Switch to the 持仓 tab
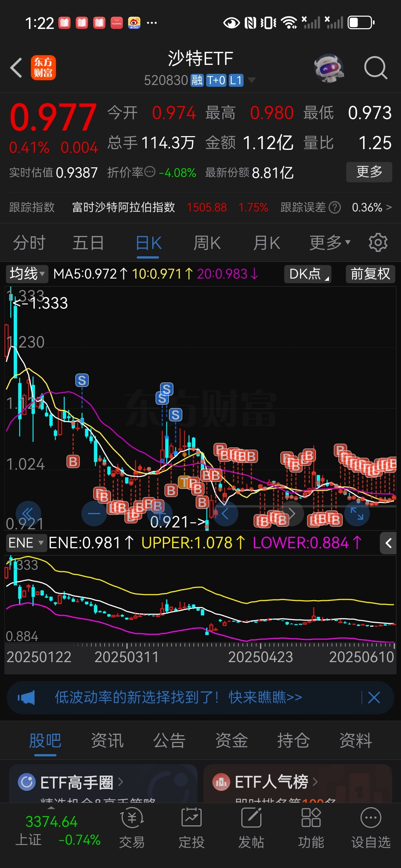 pyautogui.click(x=293, y=740)
